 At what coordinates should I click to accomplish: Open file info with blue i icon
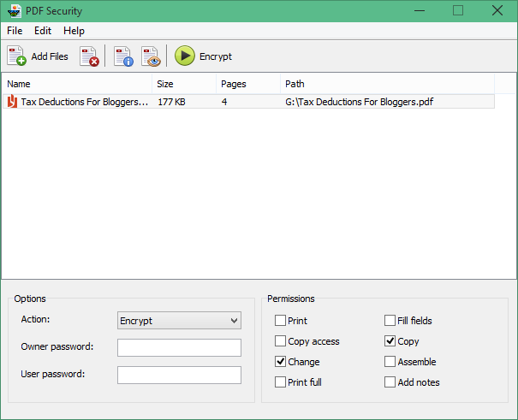coord(122,56)
